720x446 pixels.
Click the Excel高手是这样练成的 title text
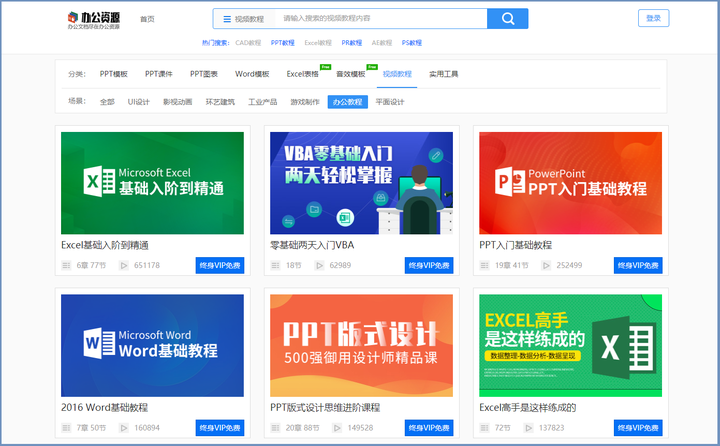528,407
